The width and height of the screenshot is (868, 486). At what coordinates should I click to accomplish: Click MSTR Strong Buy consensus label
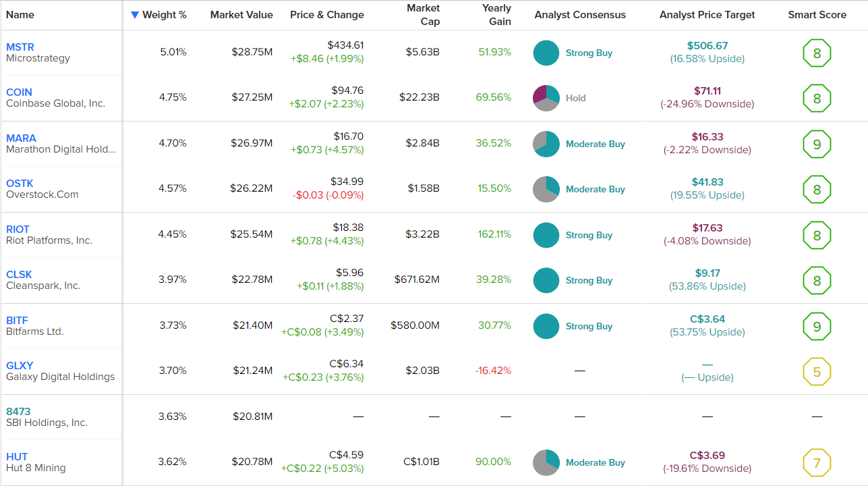pos(589,53)
